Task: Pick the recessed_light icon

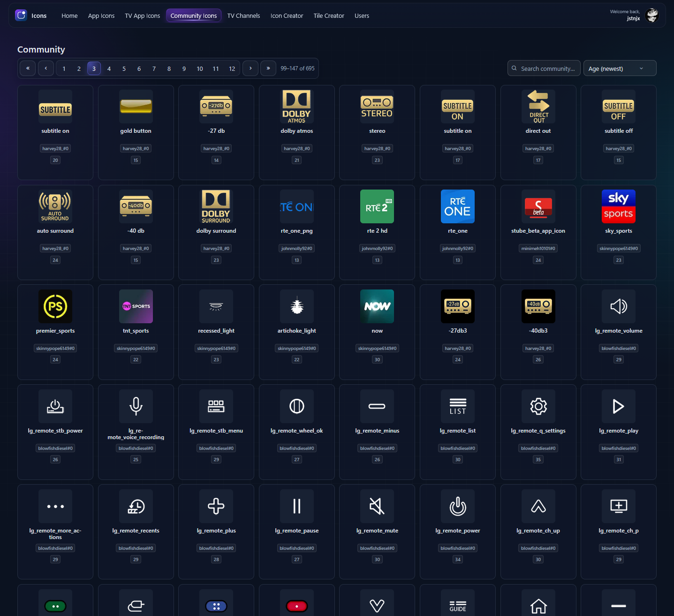Action: tap(216, 306)
